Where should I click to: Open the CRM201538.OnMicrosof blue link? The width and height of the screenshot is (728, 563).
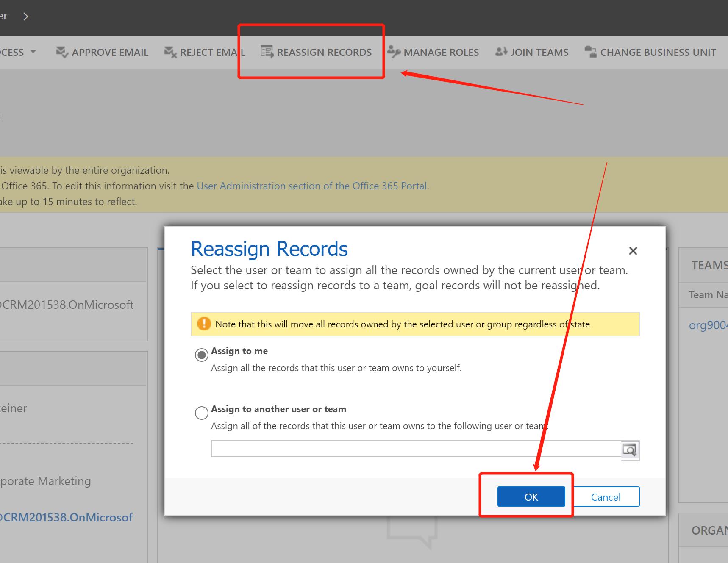click(66, 517)
